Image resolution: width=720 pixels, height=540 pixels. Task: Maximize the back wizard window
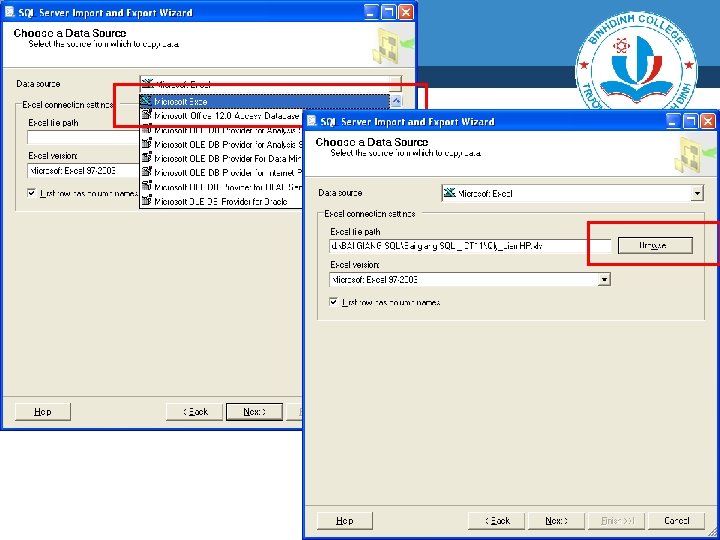(388, 12)
